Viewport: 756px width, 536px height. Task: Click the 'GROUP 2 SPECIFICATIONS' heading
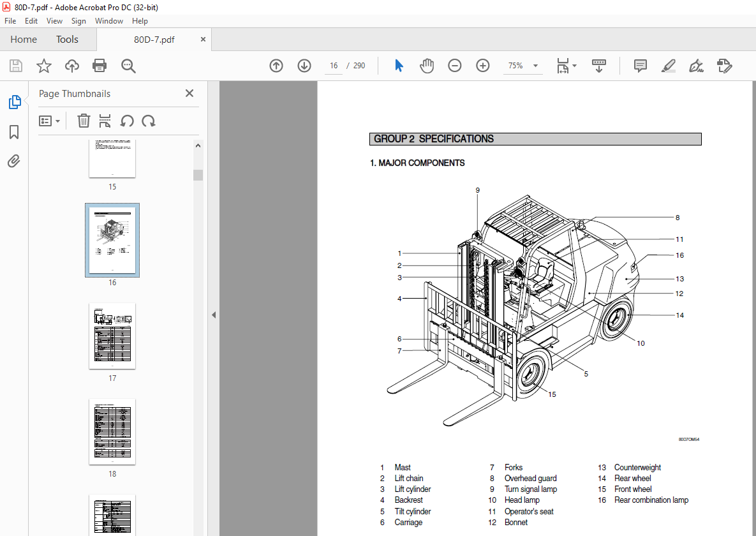click(x=434, y=139)
